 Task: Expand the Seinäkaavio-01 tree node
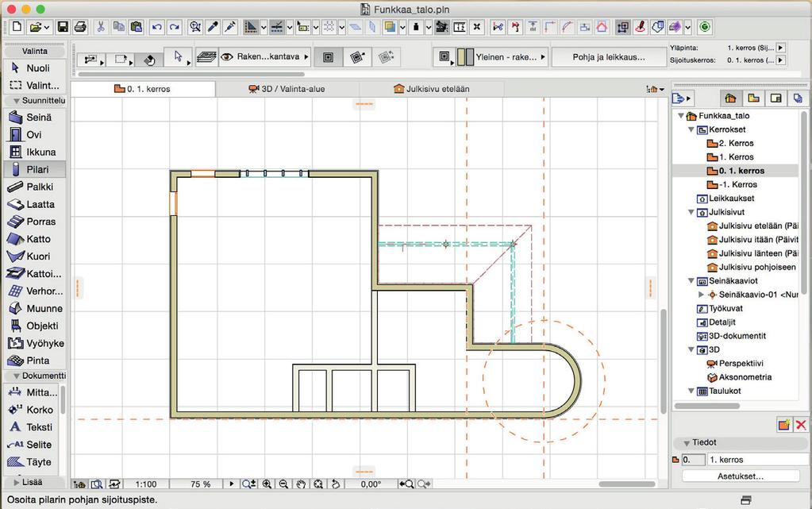coord(701,295)
